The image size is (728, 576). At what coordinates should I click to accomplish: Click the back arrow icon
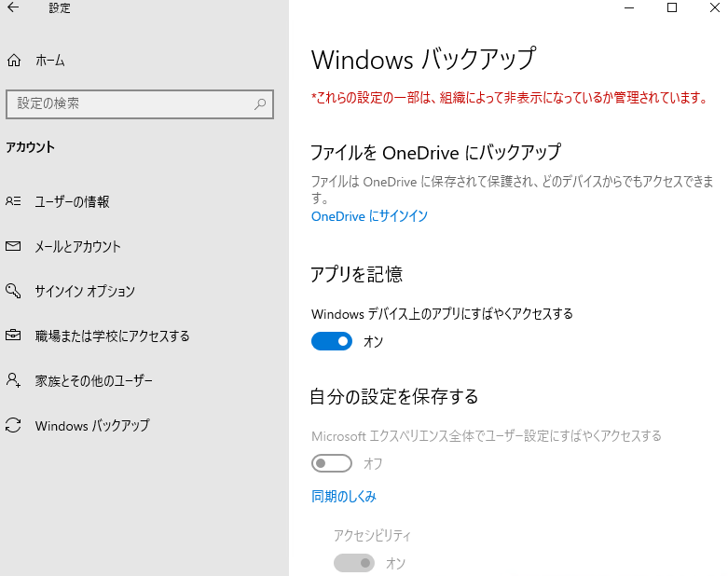pos(13,8)
